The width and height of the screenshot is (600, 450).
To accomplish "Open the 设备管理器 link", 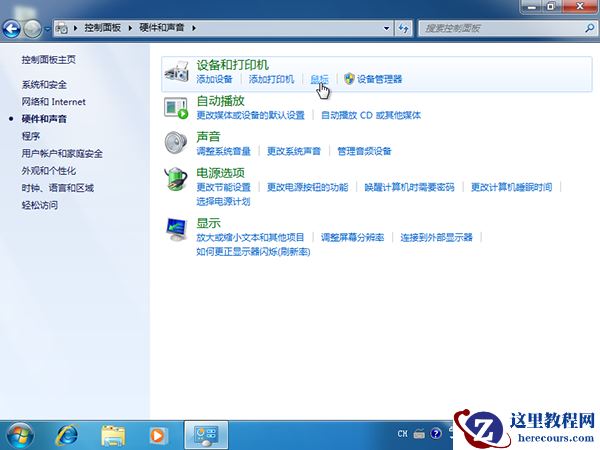I will pos(380,79).
